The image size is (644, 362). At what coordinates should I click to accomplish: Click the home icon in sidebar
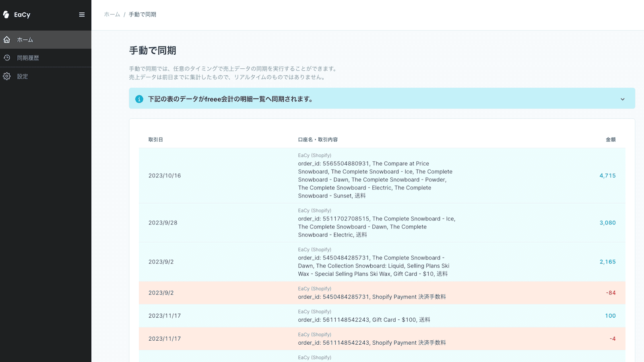click(x=7, y=39)
